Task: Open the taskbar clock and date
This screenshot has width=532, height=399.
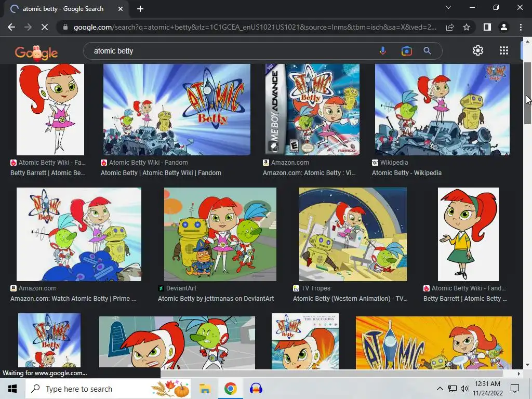Action: [487, 389]
